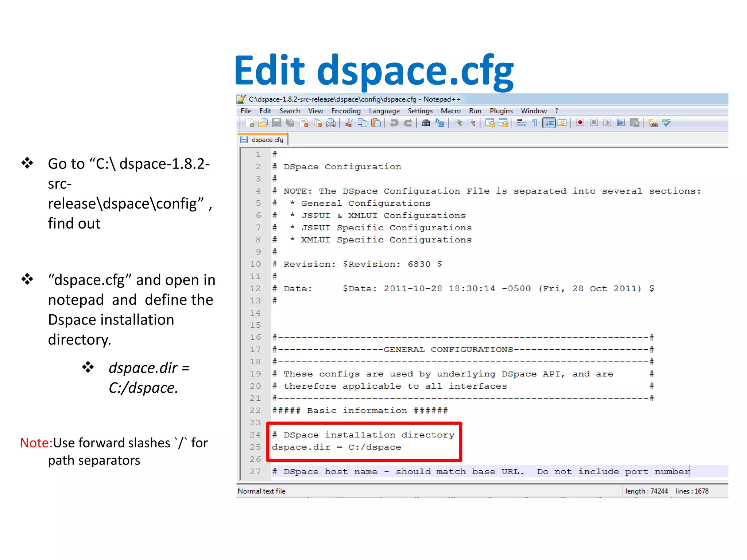
Task: Click the Synchronize Vertical Scrolling icon
Action: pos(490,123)
